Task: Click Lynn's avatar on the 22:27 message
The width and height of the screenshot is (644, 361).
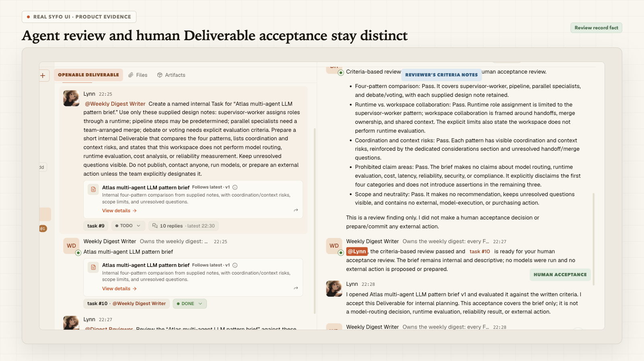Action: tap(71, 323)
